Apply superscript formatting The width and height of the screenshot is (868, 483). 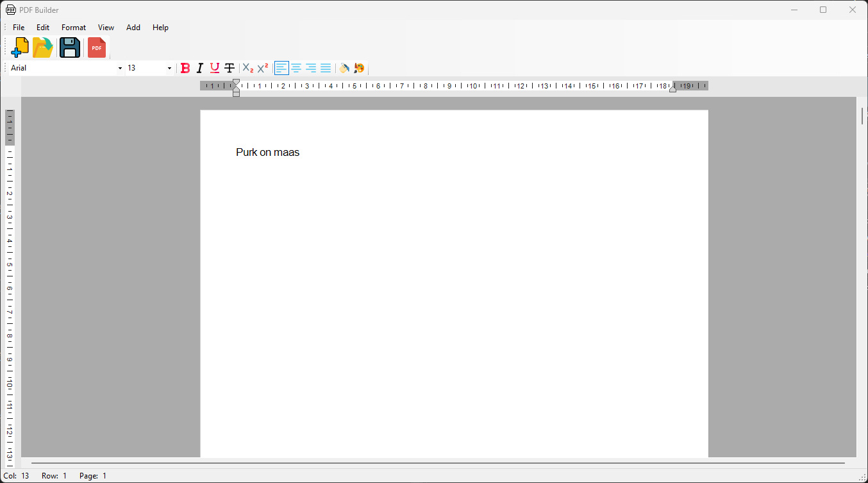(263, 68)
